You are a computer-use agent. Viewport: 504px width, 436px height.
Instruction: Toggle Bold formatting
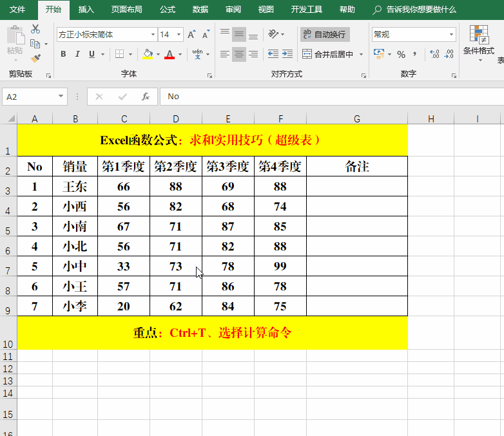click(63, 55)
